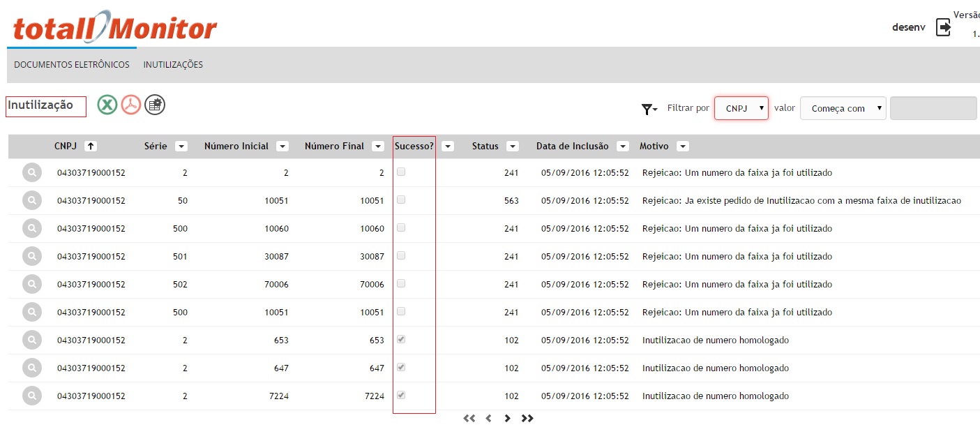Expand the 'Começa com' condition dropdown

843,108
